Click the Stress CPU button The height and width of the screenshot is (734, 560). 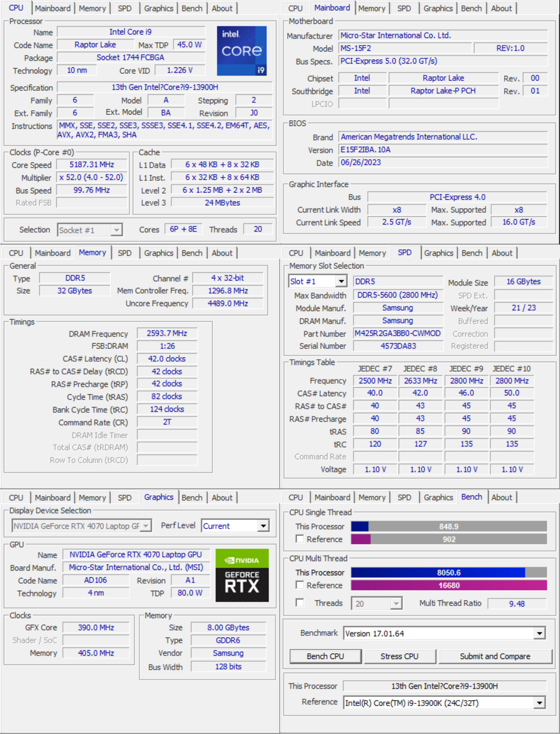pos(399,656)
